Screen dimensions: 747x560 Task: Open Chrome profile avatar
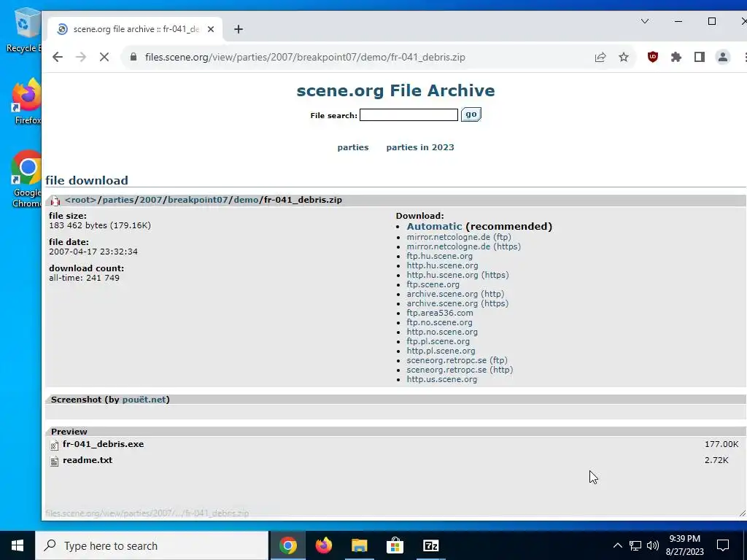point(723,57)
